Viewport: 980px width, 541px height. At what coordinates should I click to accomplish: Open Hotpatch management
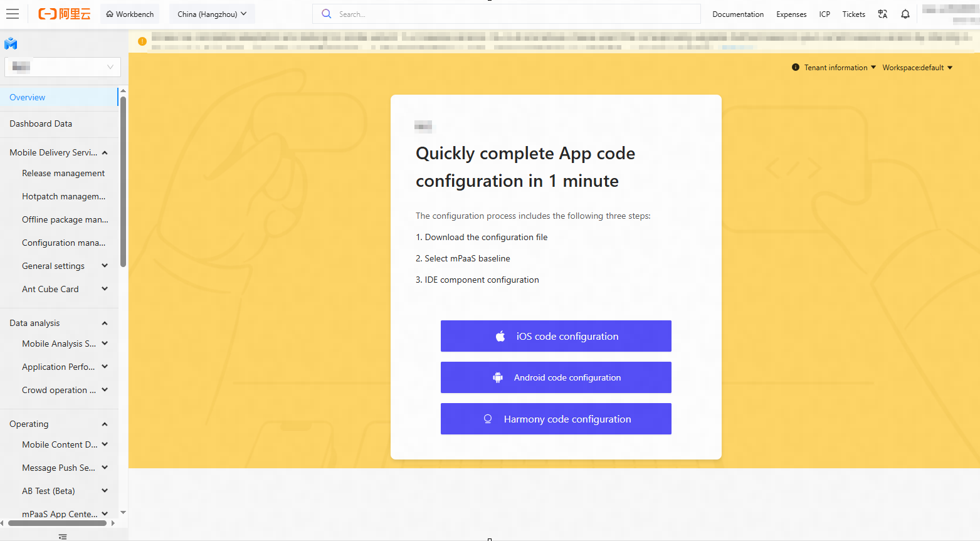[63, 196]
